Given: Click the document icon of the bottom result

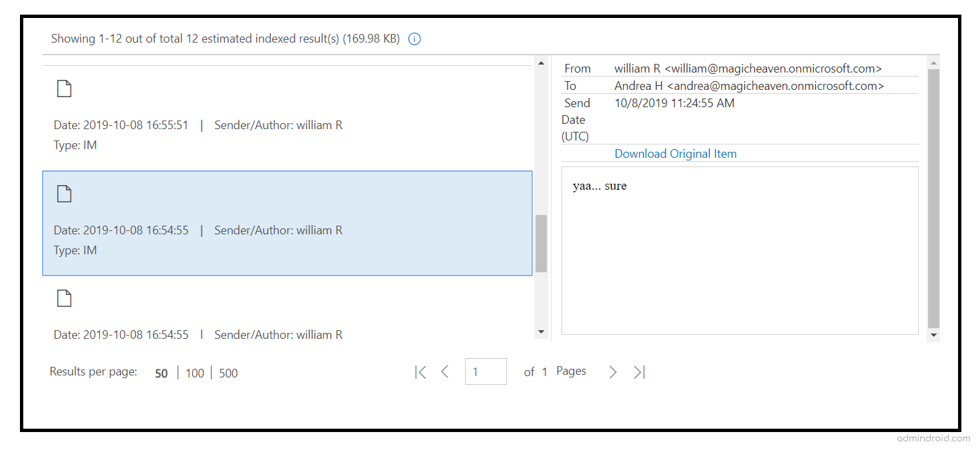Looking at the screenshot, I should pos(64,298).
